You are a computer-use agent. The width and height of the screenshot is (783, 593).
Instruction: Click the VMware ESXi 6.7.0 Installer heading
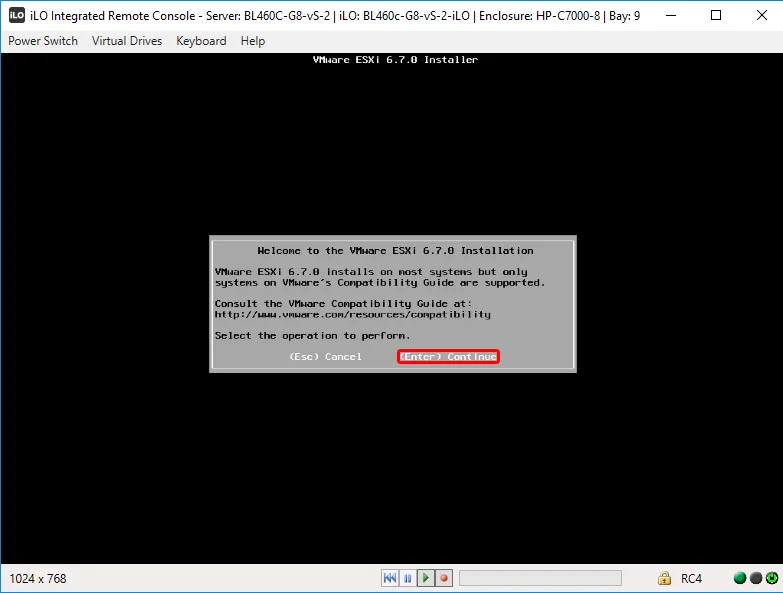[x=395, y=59]
